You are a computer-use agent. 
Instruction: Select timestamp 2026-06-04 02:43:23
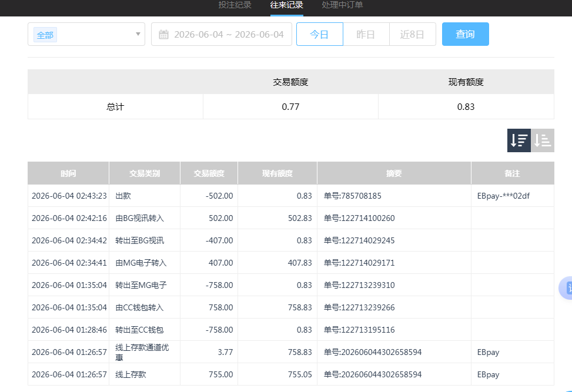pyautogui.click(x=69, y=196)
